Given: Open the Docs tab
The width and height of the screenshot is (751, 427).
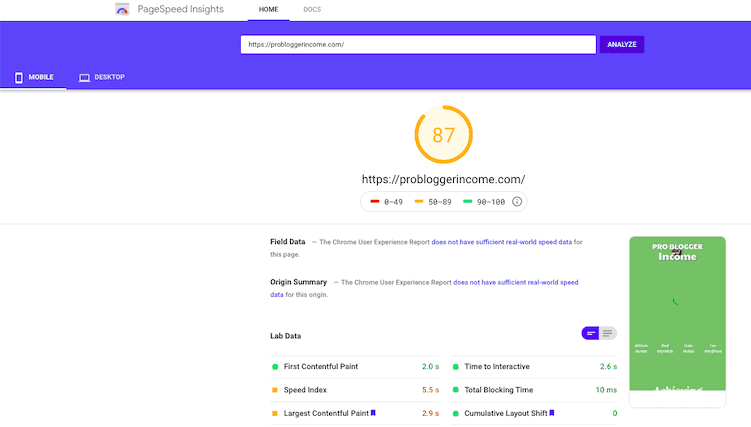Looking at the screenshot, I should (x=312, y=10).
